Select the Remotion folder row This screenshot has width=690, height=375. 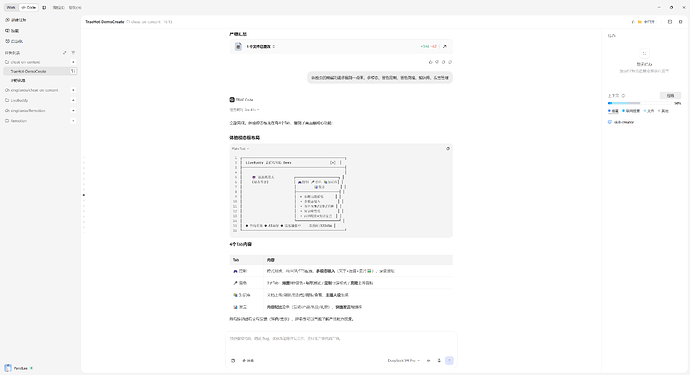(x=40, y=121)
